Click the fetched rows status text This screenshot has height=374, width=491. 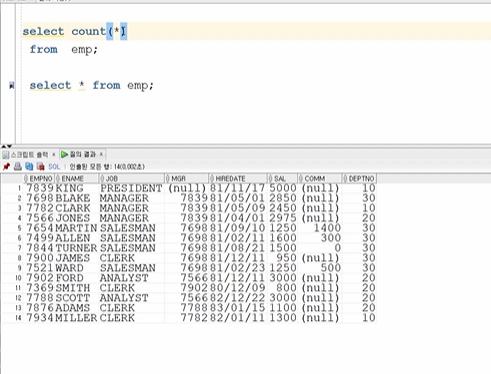(x=107, y=166)
